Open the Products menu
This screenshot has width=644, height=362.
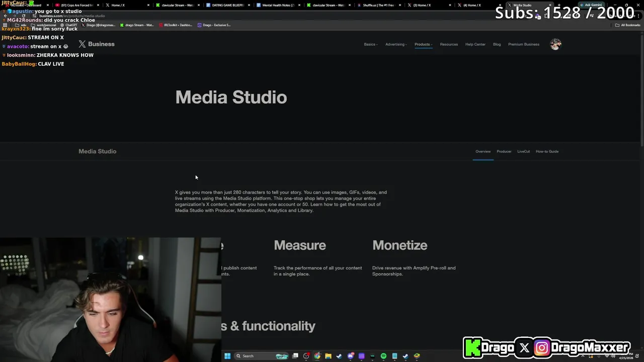(423, 44)
